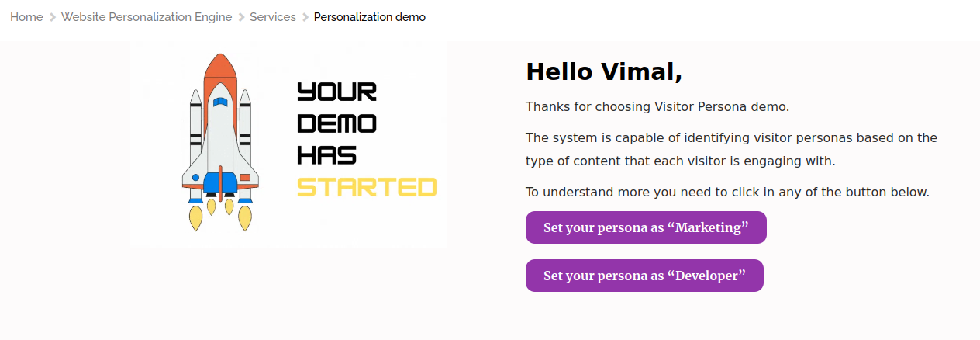Viewport: 980px width, 340px height.
Task: Click the Personalization demo breadcrumb item
Action: point(369,17)
